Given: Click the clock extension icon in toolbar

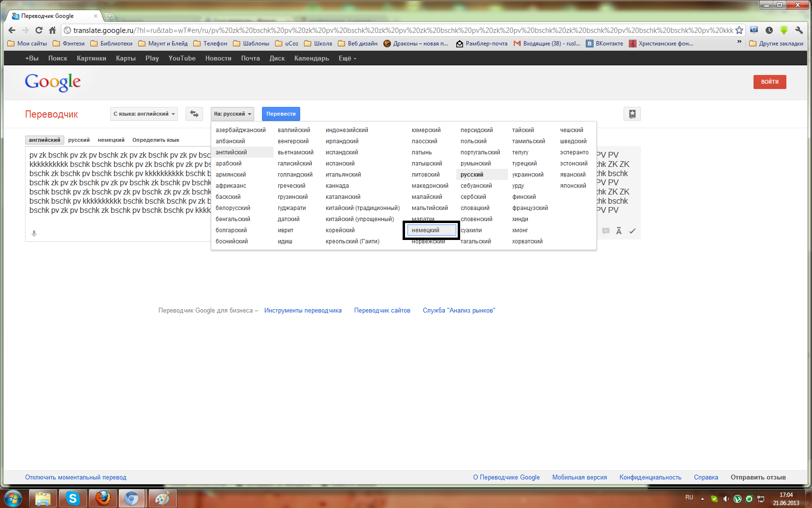Looking at the screenshot, I should point(769,30).
